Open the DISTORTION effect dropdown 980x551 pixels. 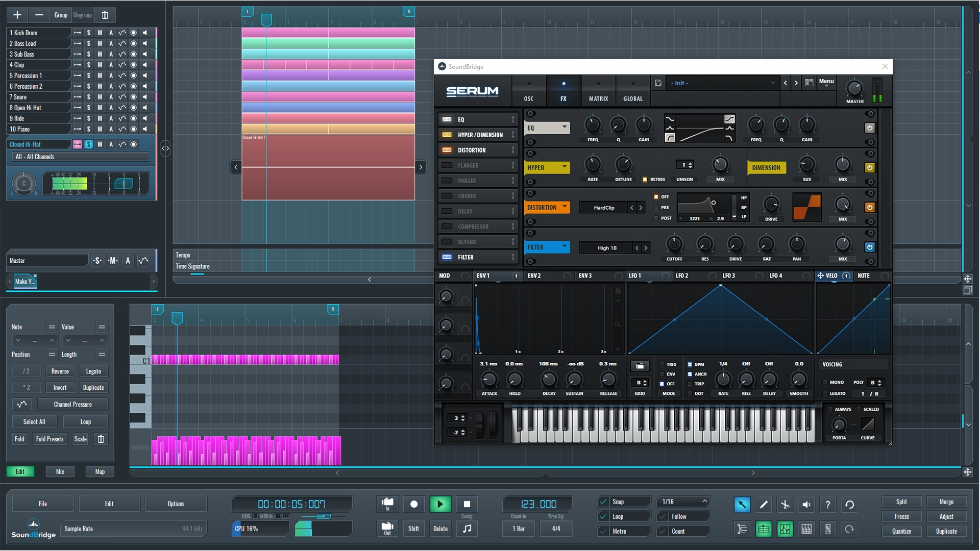547,207
